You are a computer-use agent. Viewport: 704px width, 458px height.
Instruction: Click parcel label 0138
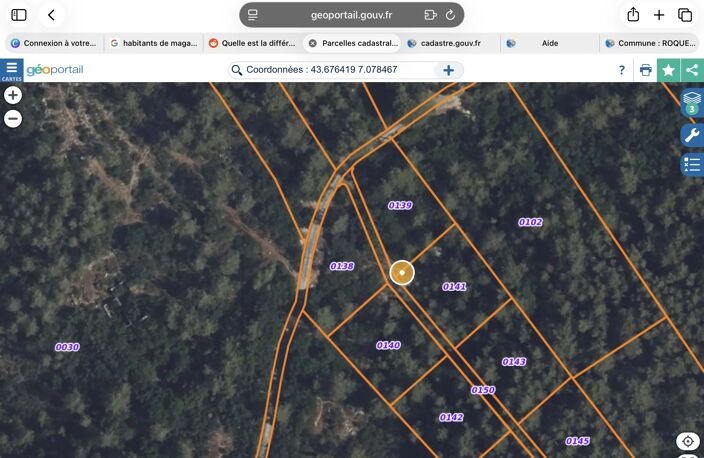[342, 266]
